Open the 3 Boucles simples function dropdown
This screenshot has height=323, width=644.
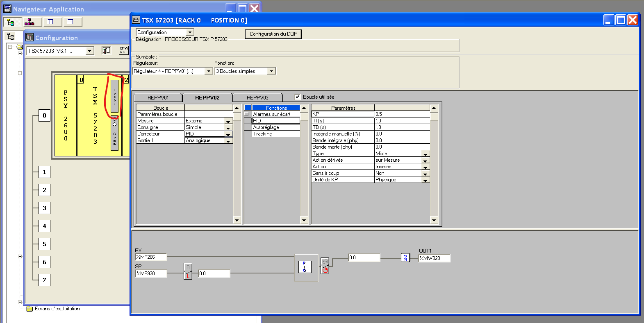pyautogui.click(x=271, y=71)
